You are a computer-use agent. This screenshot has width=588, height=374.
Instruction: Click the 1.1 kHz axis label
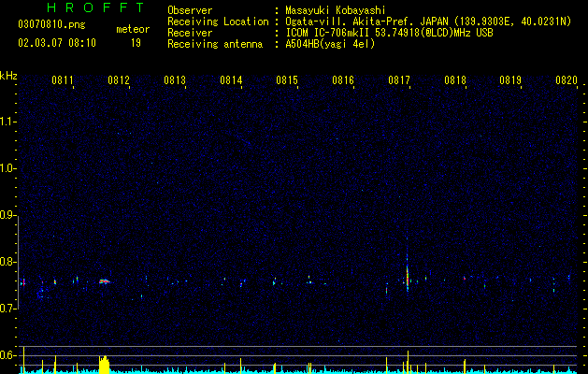tap(7, 122)
